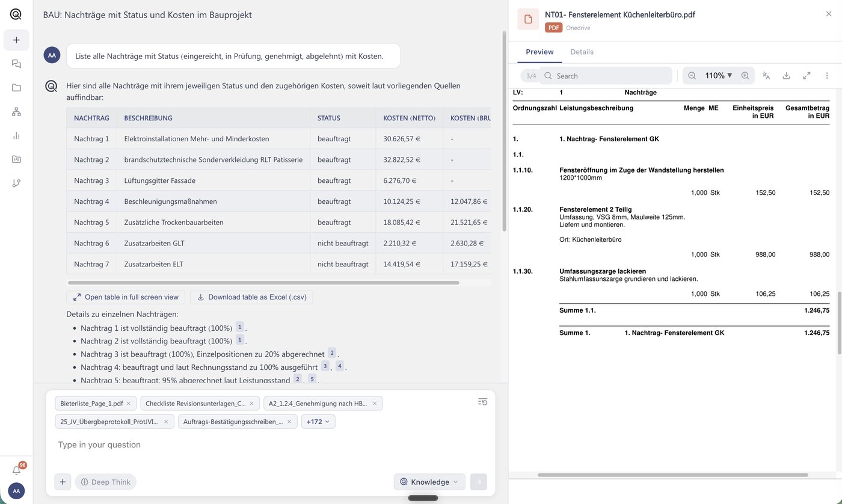Open the bar chart analytics icon
Viewport: 842px width, 504px height.
16,135
